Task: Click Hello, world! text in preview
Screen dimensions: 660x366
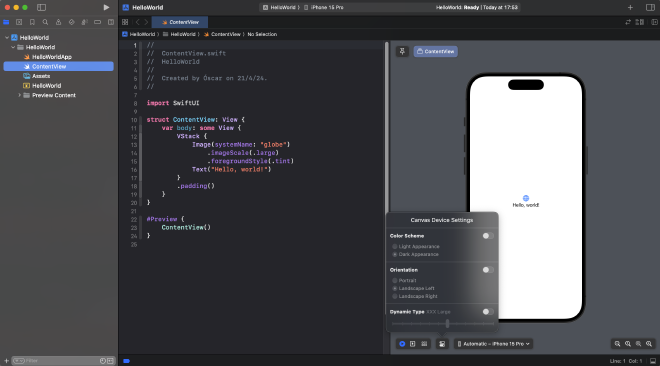Action: [526, 205]
